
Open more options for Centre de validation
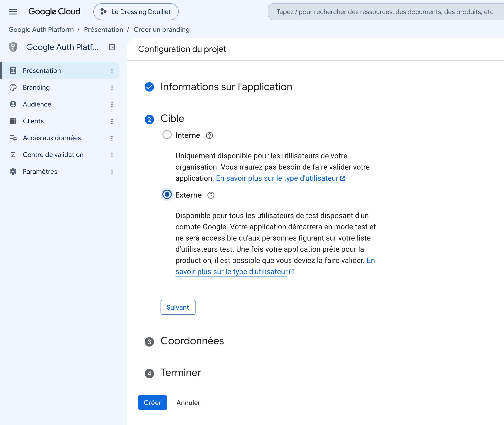[x=112, y=155]
